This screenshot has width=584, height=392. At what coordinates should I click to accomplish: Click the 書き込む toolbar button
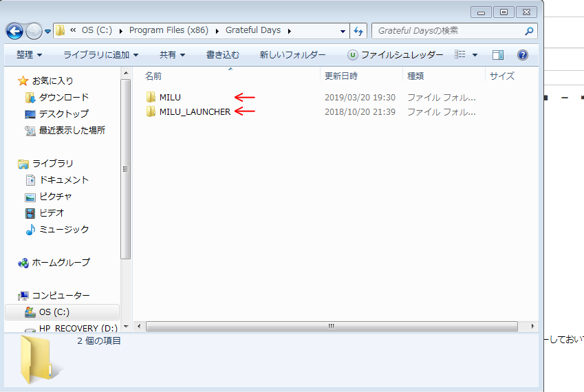(x=223, y=55)
